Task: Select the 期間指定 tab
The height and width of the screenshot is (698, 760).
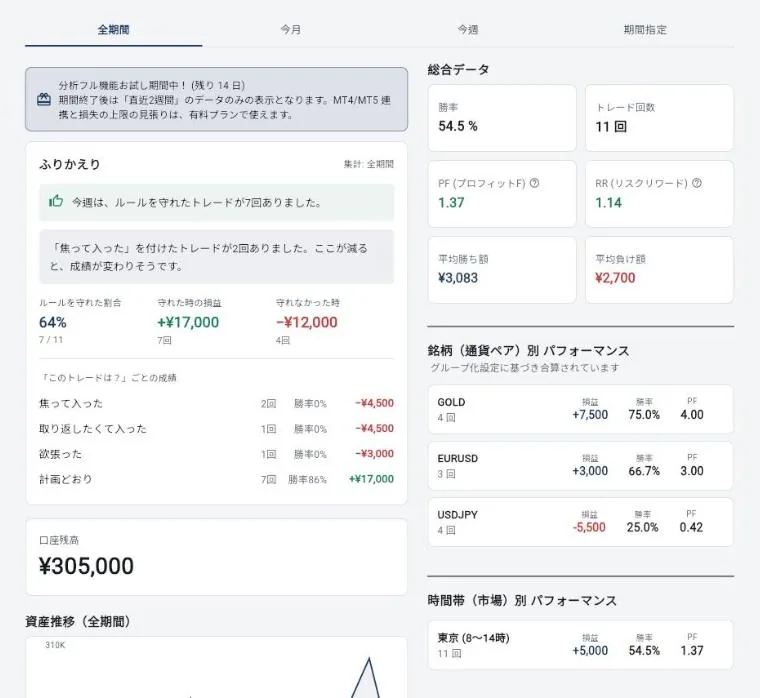Action: 645,30
